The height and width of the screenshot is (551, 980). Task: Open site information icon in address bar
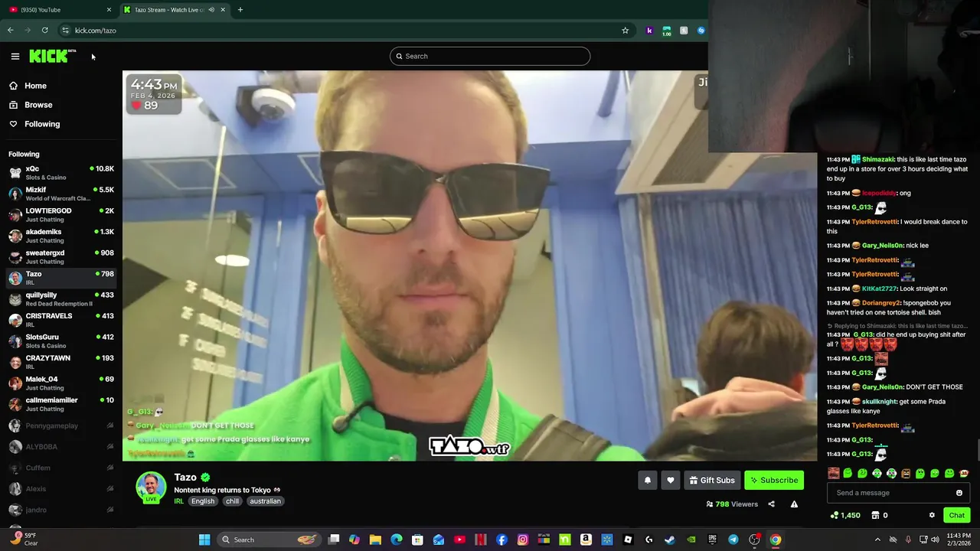click(65, 31)
